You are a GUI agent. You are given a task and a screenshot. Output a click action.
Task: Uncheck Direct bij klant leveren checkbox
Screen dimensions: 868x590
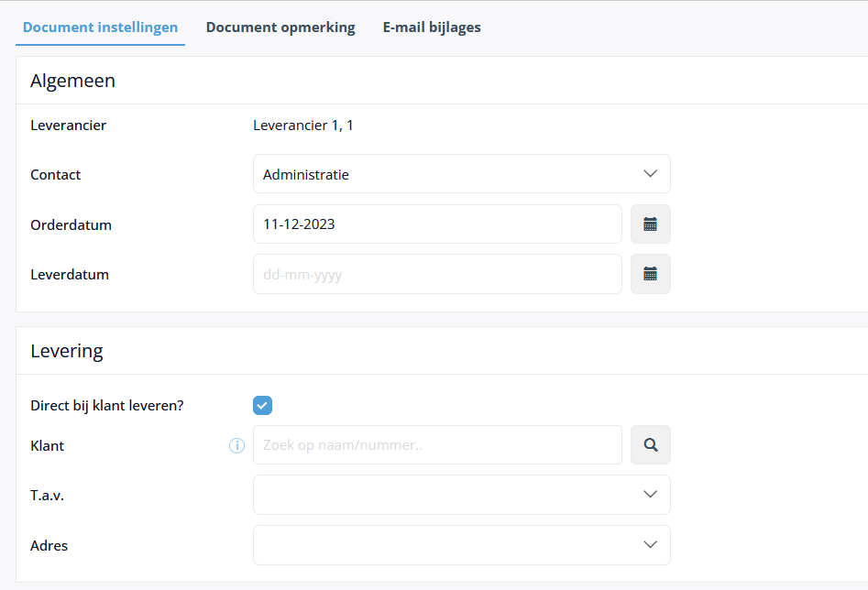(262, 405)
